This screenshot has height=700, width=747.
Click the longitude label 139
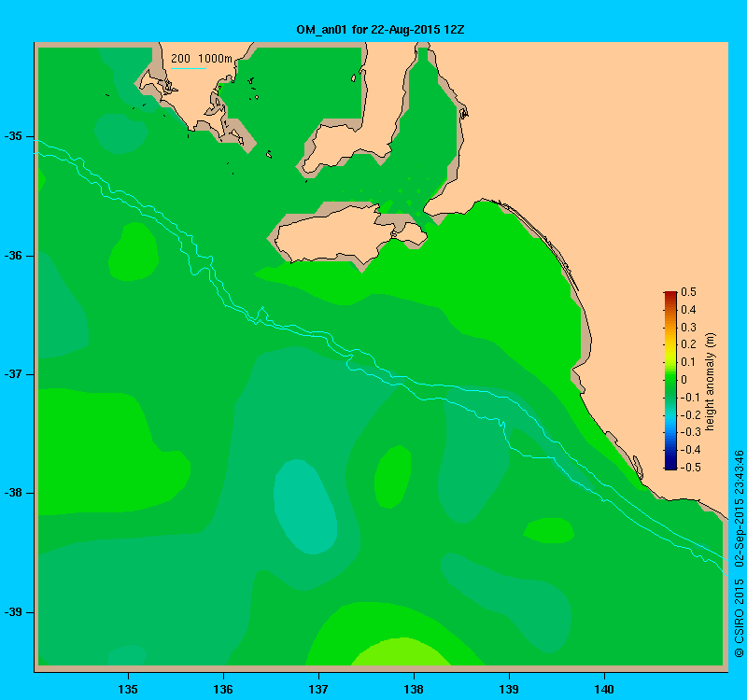click(x=509, y=689)
